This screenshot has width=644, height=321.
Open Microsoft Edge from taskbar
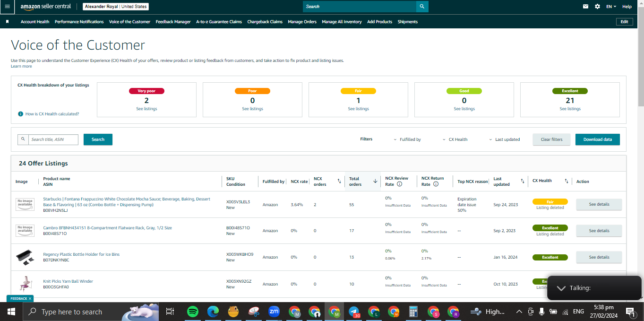[213, 312]
